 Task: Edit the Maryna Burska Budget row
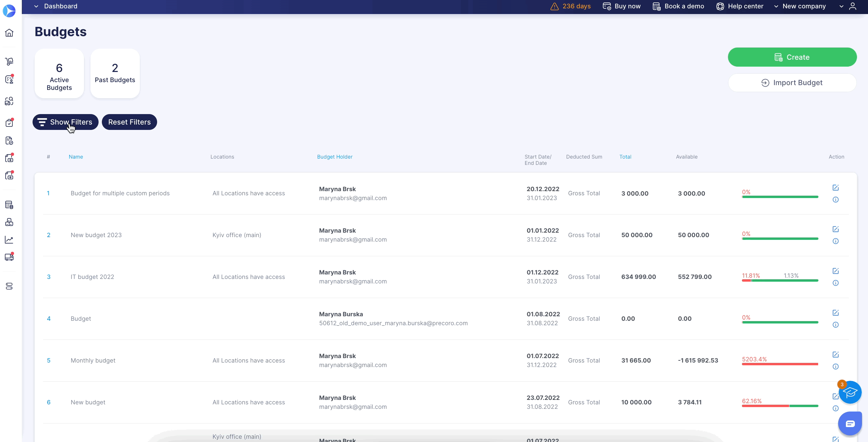tap(836, 313)
